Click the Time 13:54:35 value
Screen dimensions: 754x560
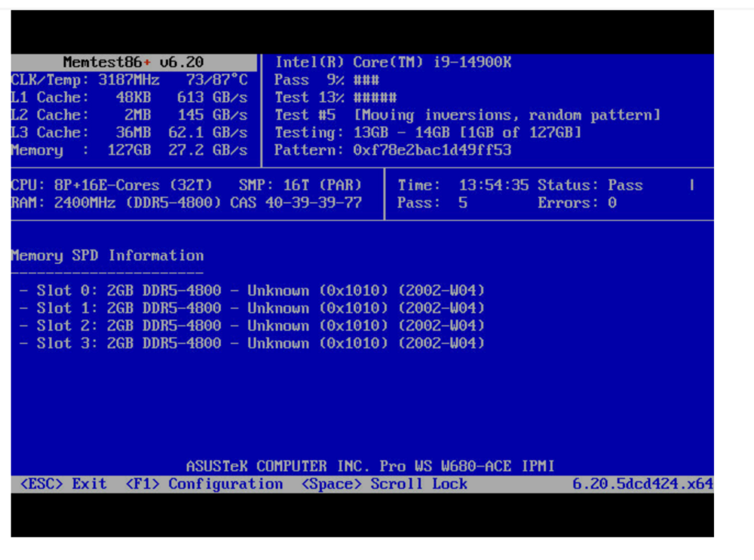[x=463, y=185]
